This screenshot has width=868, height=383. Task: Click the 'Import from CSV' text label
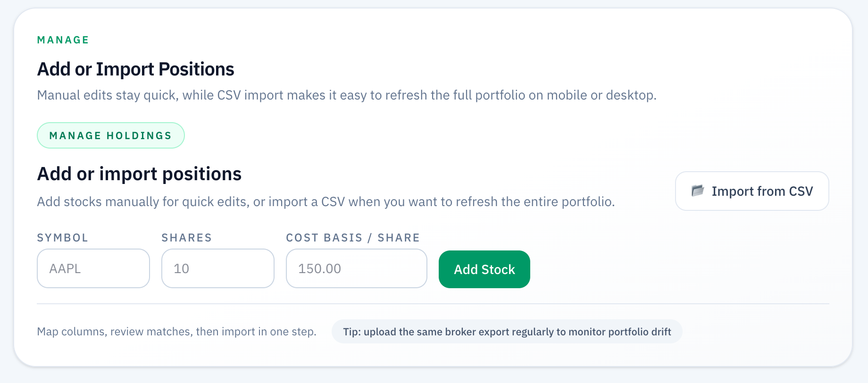pyautogui.click(x=762, y=191)
